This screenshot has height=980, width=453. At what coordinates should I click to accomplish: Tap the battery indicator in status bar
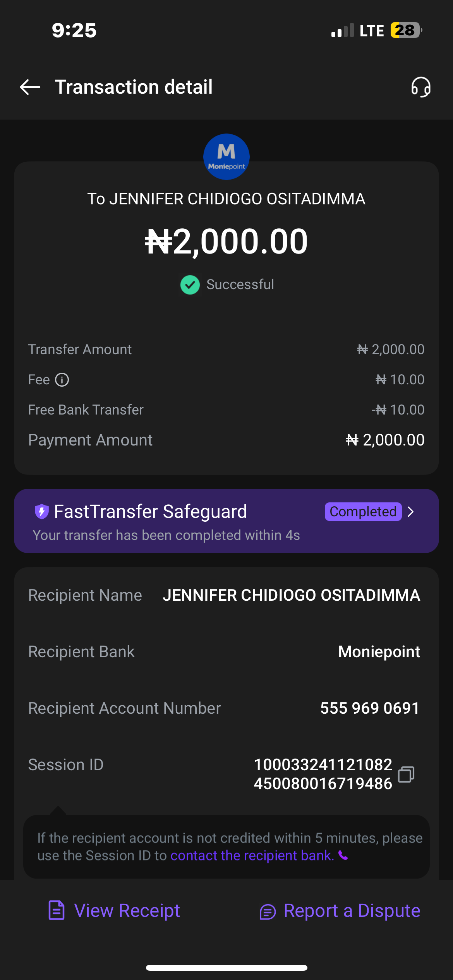coord(405,30)
